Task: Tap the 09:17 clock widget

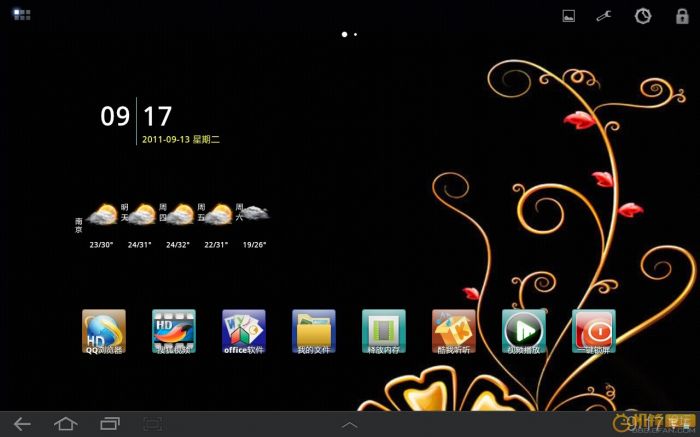Action: point(137,116)
